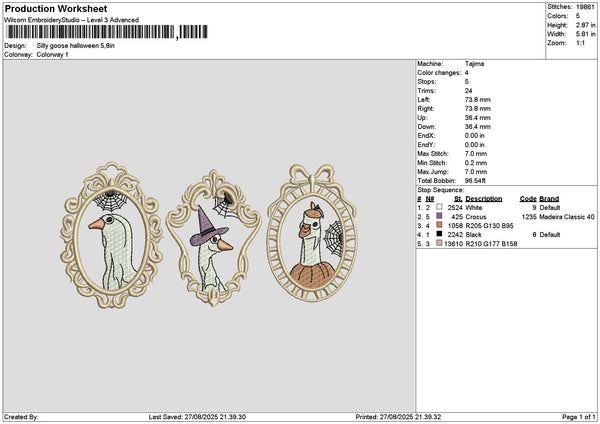Click the Colors value 5
This screenshot has width=600, height=424.
[x=578, y=16]
